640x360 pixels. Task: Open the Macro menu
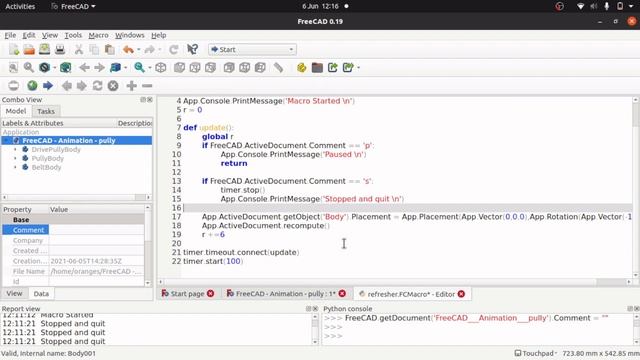coord(98,35)
